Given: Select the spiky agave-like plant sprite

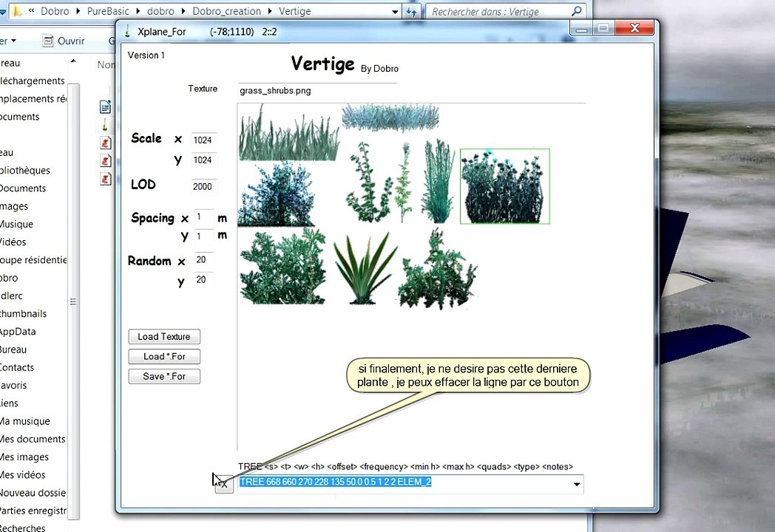Looking at the screenshot, I should (365, 267).
